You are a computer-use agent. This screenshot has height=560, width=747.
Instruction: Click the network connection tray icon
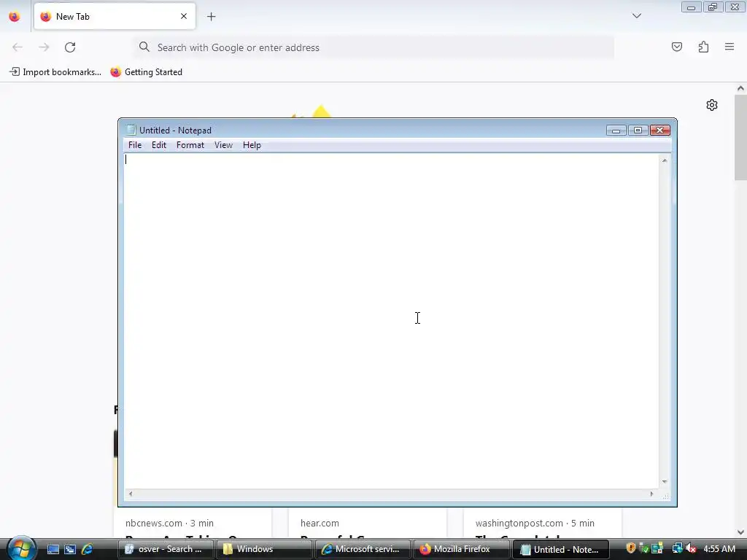(677, 548)
